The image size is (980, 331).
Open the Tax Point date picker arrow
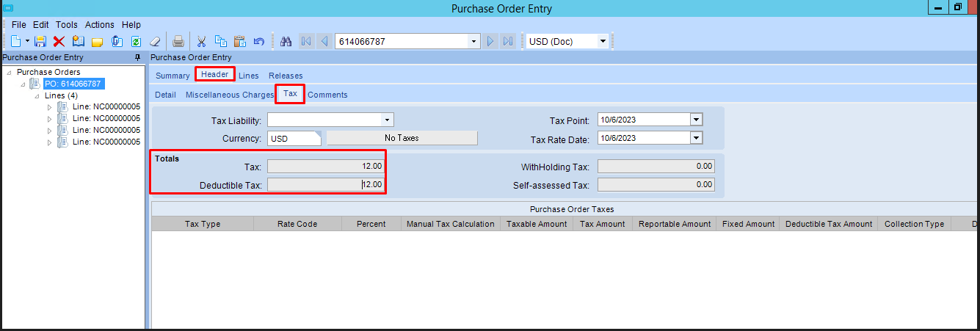tap(697, 120)
